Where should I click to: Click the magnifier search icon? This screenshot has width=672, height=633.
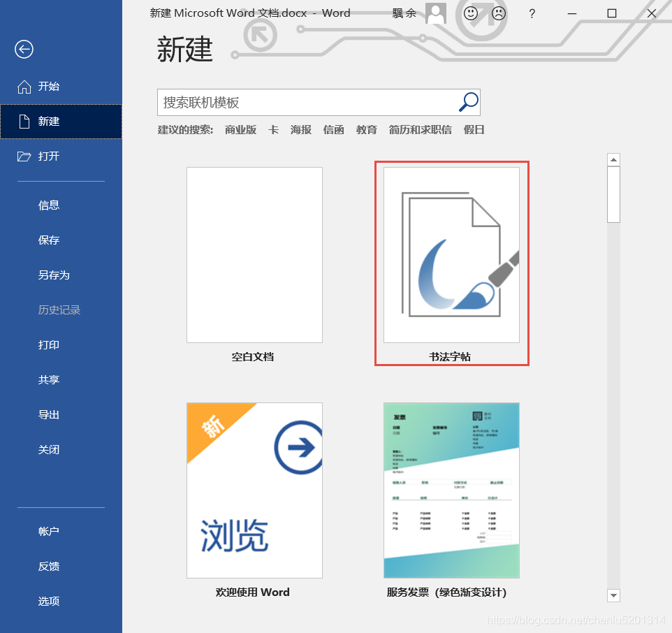tap(469, 103)
